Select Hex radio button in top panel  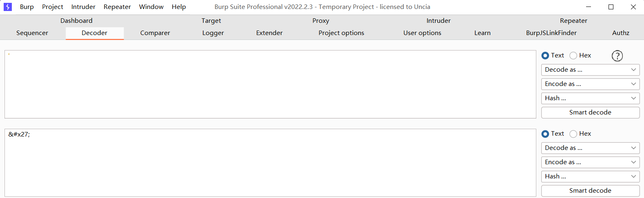(x=573, y=56)
